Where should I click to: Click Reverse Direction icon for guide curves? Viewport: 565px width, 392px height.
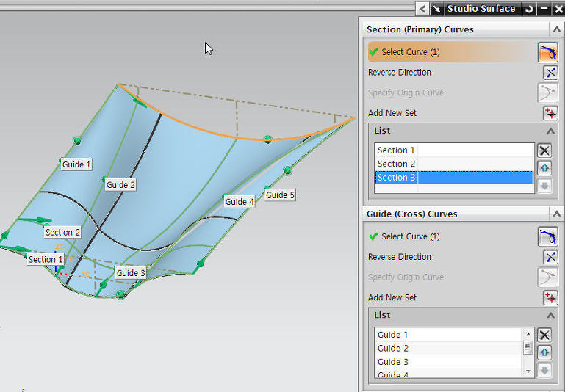click(x=550, y=257)
